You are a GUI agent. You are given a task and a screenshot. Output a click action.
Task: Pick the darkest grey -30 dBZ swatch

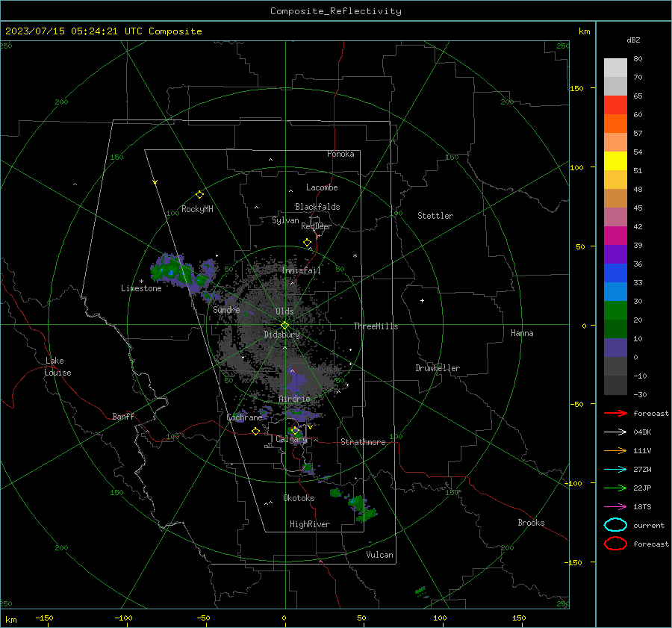(x=615, y=385)
